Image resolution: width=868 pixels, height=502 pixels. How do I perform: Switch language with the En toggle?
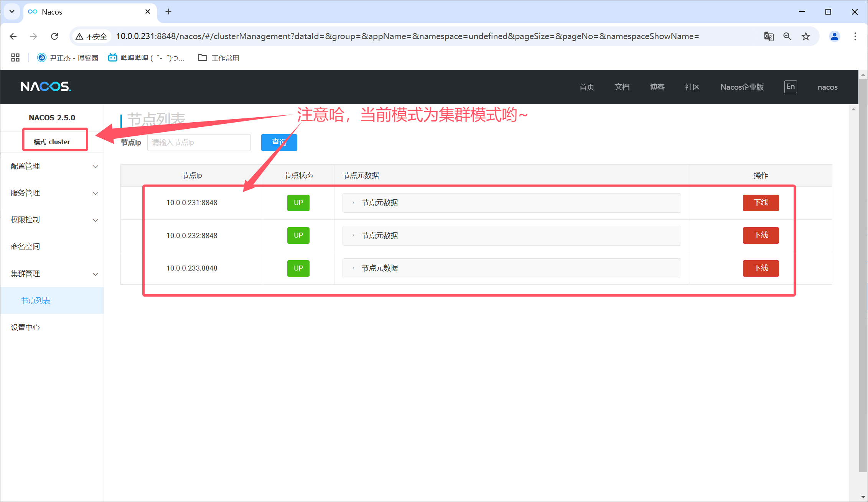pyautogui.click(x=790, y=87)
